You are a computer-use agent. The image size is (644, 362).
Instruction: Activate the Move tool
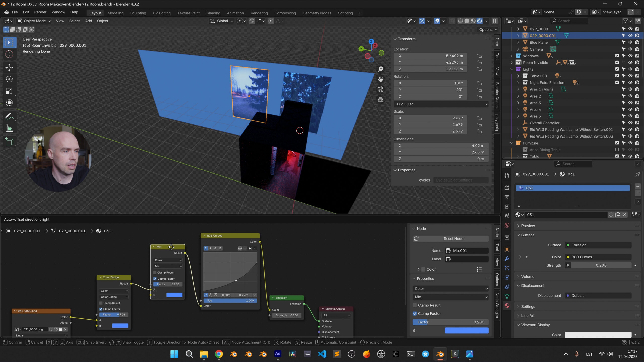[x=9, y=67]
